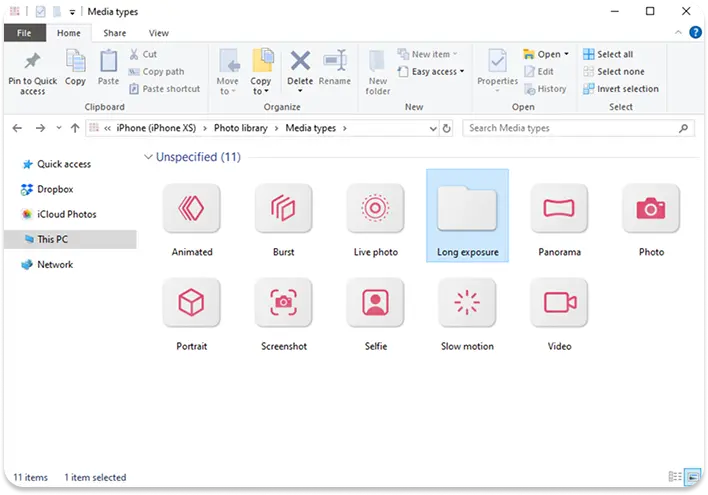Expand the address bar history dropdown
708x495 pixels.
433,129
